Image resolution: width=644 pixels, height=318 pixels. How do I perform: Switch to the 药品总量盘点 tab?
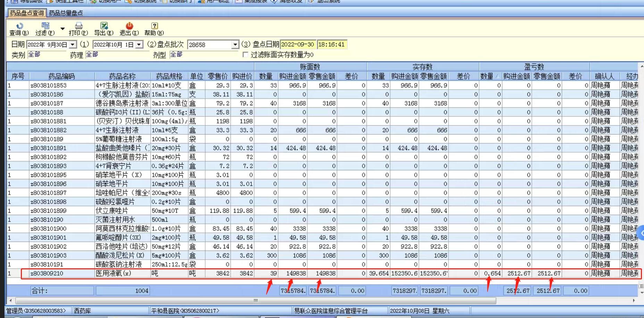point(66,13)
